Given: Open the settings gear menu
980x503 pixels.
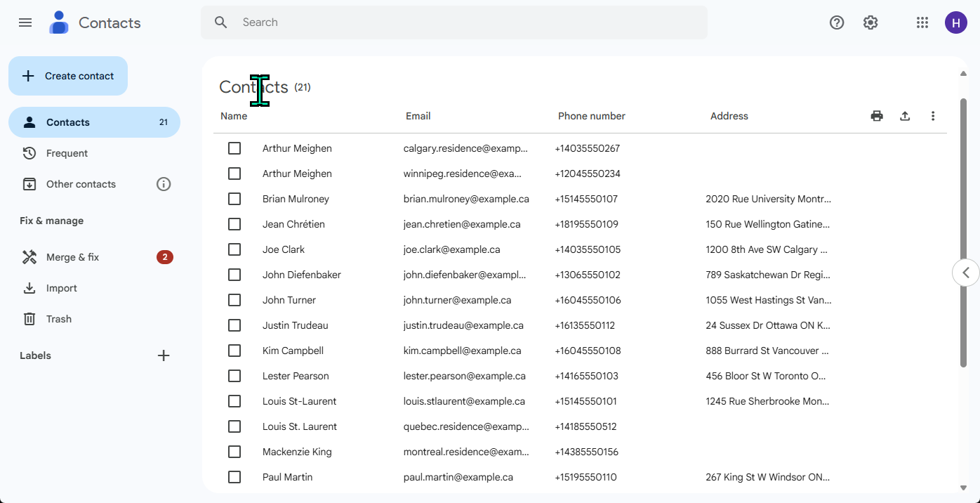Looking at the screenshot, I should (x=870, y=22).
